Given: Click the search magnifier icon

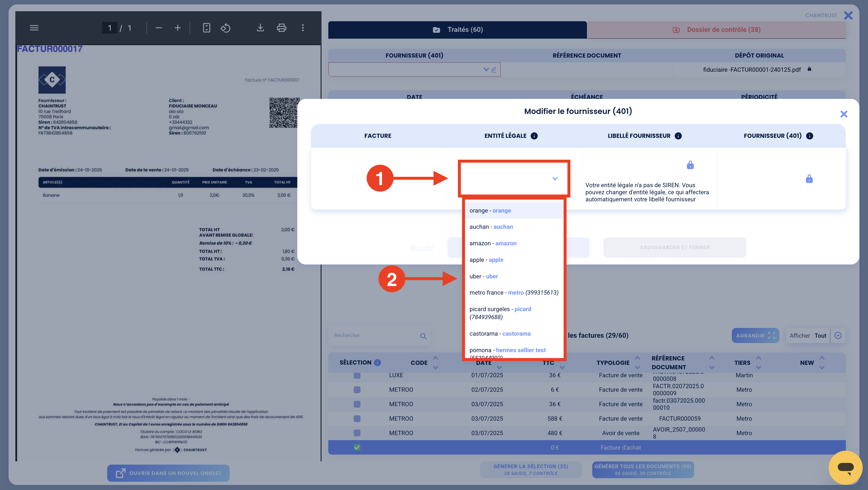Looking at the screenshot, I should click(423, 336).
